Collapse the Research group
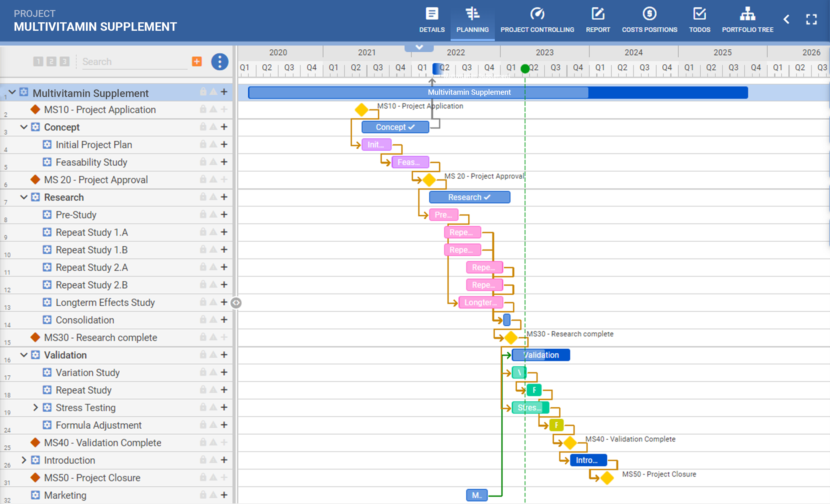Viewport: 830px width, 504px height. tap(24, 197)
